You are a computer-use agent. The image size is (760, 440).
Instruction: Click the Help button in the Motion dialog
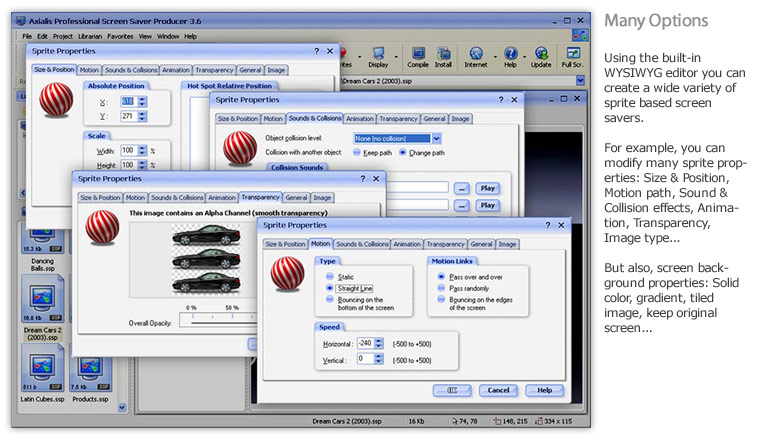(544, 390)
